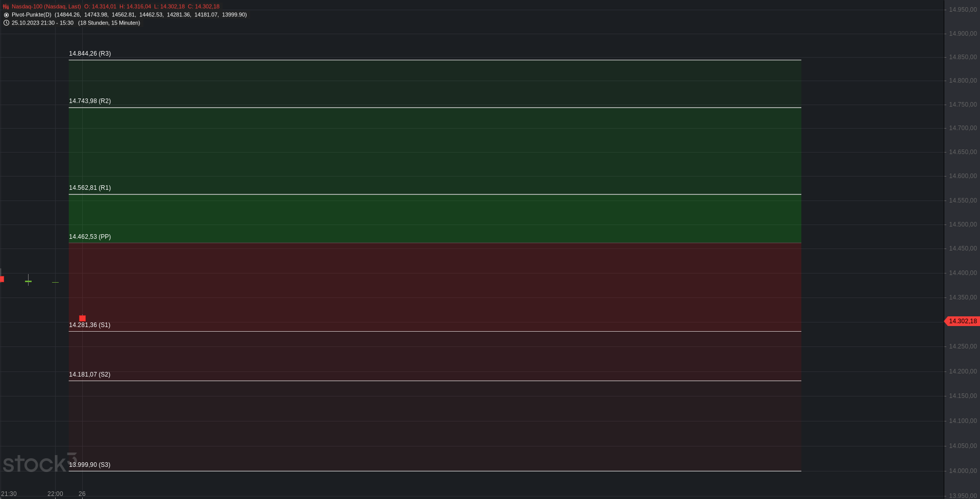The image size is (980, 499).
Task: Select the 14.181,07 (S2) support label
Action: [90, 375]
